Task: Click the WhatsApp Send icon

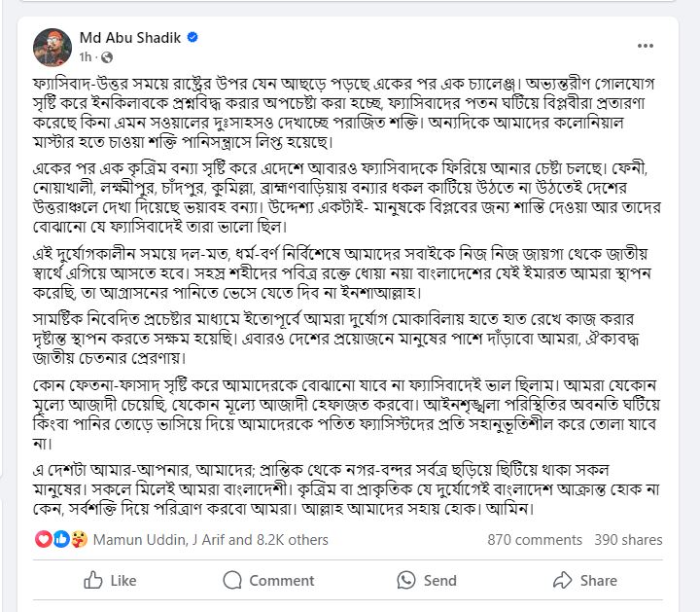Action: pos(406,580)
